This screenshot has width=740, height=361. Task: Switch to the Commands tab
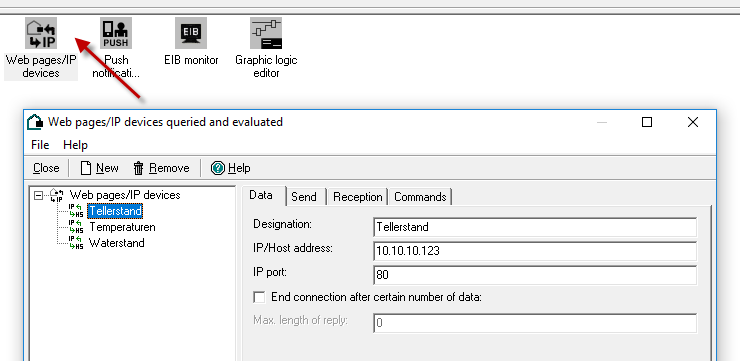(420, 197)
